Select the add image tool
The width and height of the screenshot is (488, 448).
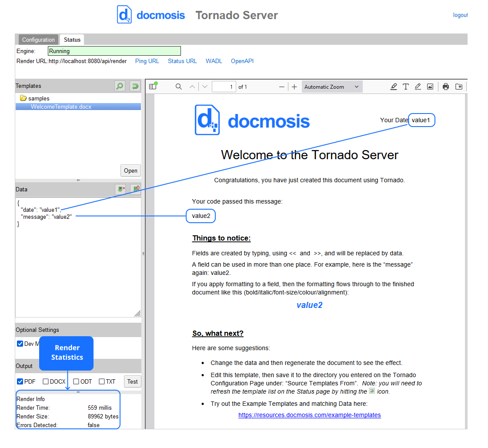coord(430,87)
